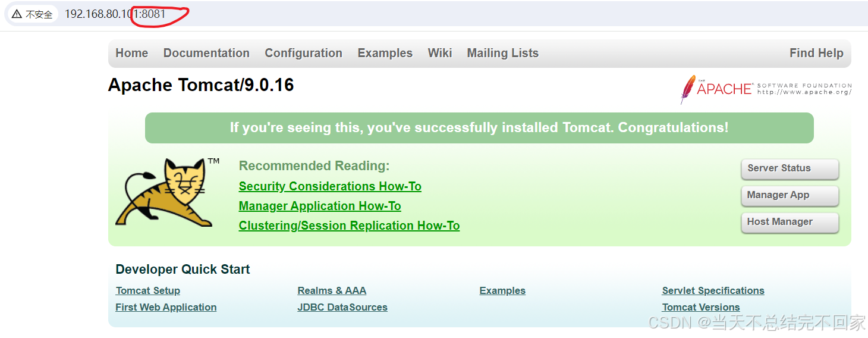
Task: Open Manager Application How-To link
Action: tap(320, 206)
